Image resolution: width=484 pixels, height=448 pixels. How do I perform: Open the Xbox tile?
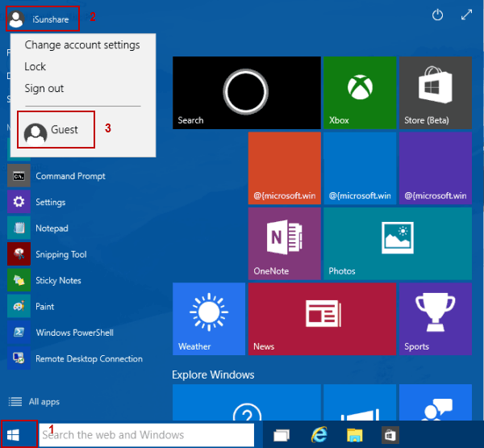click(x=359, y=93)
